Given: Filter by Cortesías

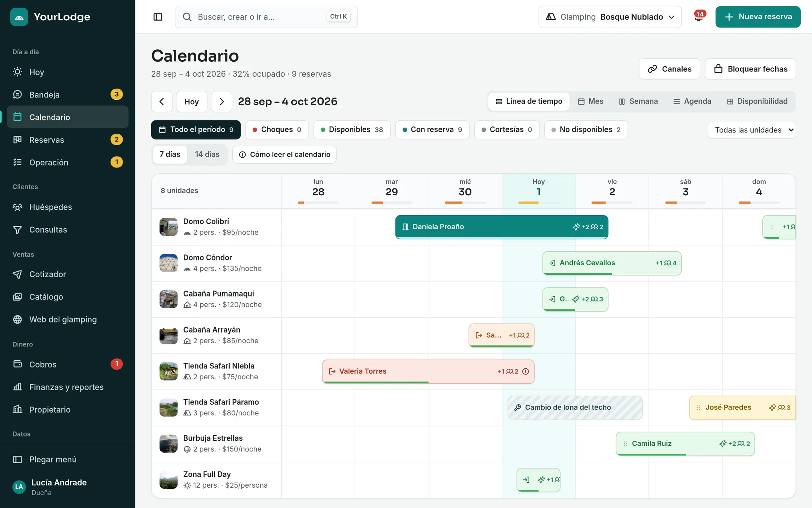Looking at the screenshot, I should click(507, 130).
